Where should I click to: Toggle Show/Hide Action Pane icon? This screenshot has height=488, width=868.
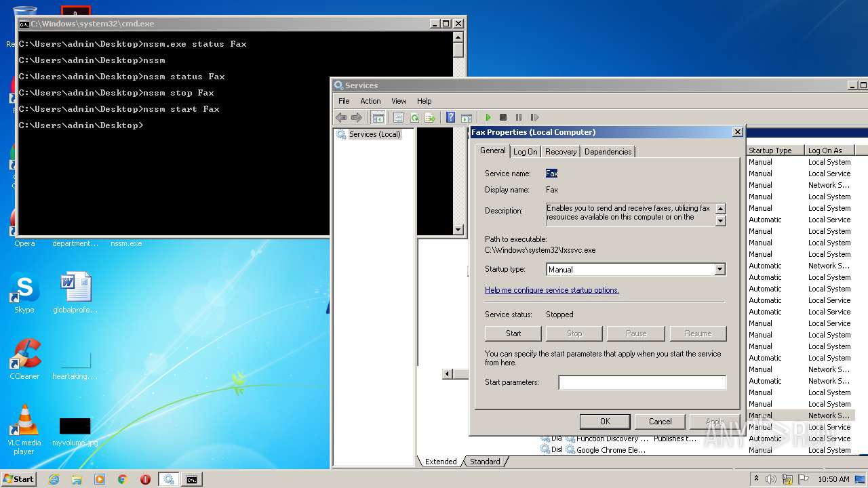(467, 117)
